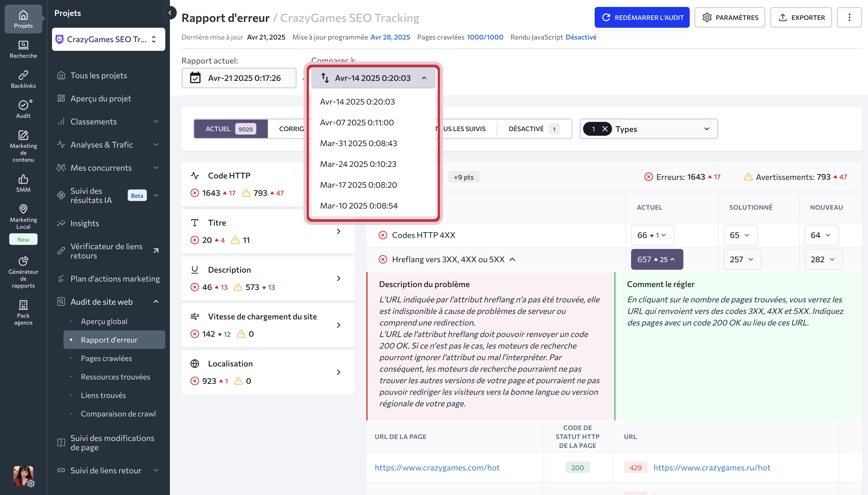Image resolution: width=868 pixels, height=495 pixels.
Task: Open the Localisation category arrow
Action: 338,372
